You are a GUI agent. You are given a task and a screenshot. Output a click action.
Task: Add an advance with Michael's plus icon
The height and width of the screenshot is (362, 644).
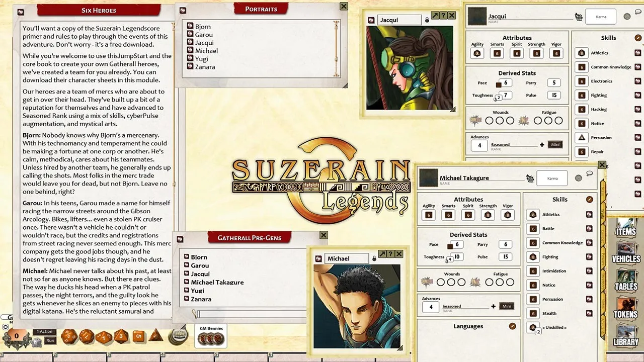pyautogui.click(x=493, y=306)
